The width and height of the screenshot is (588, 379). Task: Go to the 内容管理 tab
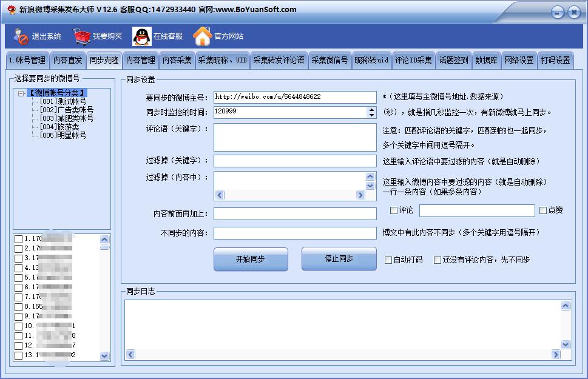coord(141,61)
